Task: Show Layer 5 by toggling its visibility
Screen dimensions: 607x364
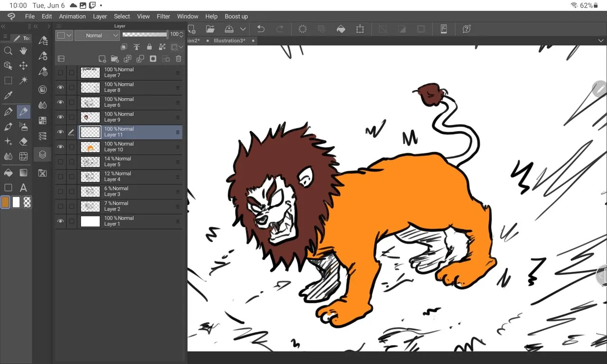Action: (x=60, y=162)
